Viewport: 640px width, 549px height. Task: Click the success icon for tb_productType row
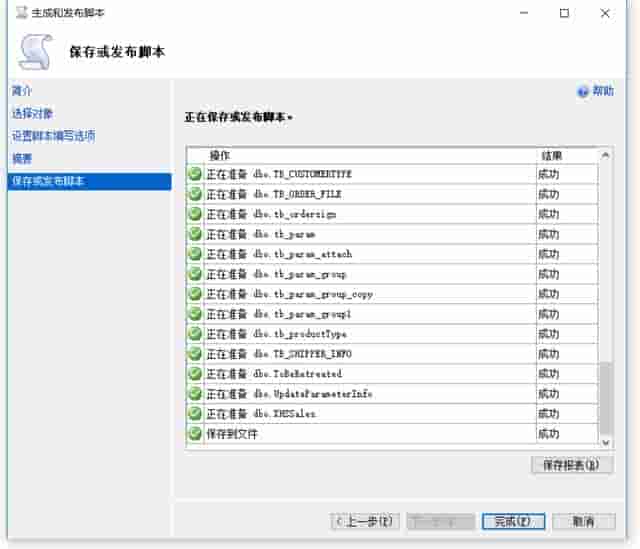[x=195, y=334]
